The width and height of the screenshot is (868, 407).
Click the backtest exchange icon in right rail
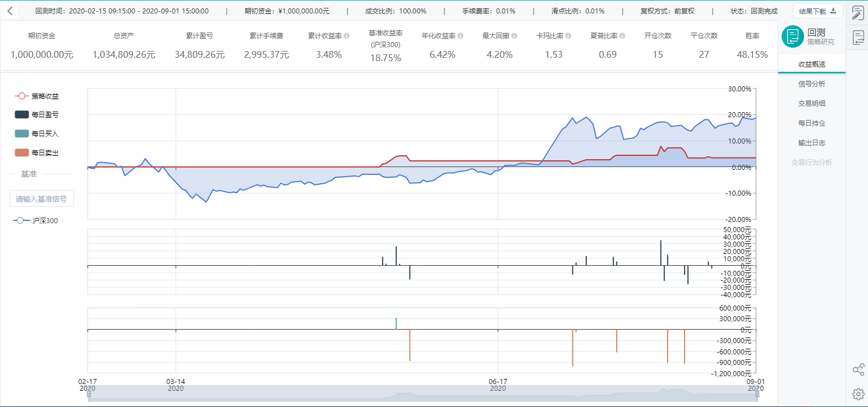point(857,38)
